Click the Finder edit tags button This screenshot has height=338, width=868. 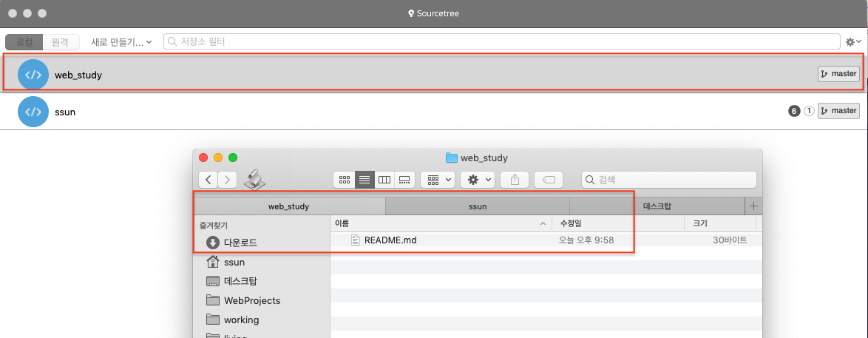pyautogui.click(x=549, y=180)
